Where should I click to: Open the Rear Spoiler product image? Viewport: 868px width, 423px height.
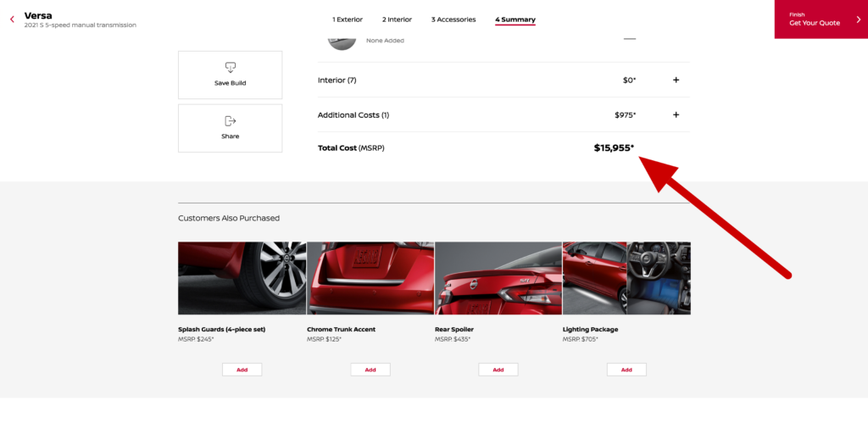498,278
